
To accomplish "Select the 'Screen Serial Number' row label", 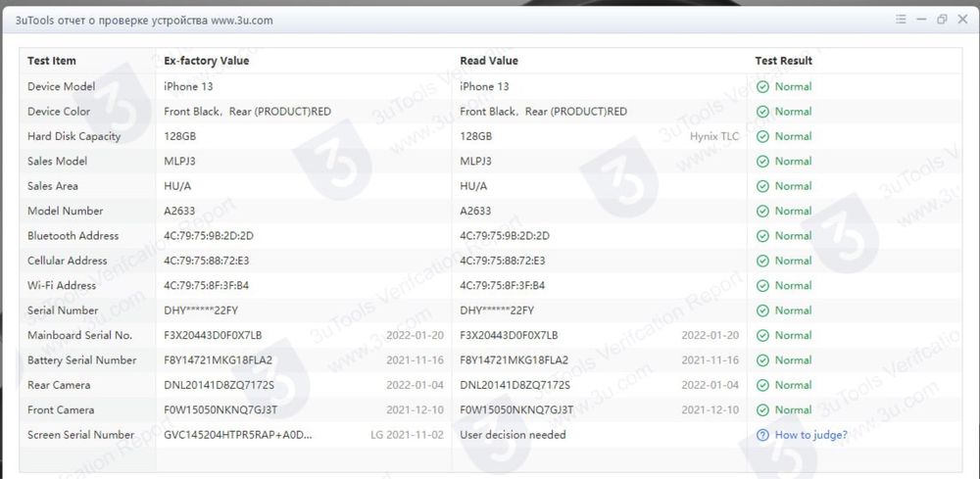I will click(80, 435).
